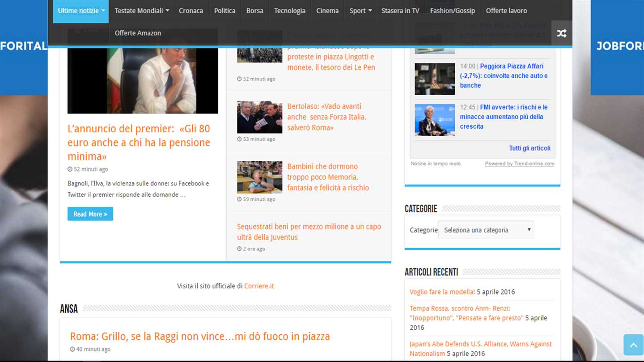The width and height of the screenshot is (644, 362).
Task: Visit the Corriere.it official site link
Action: (259, 286)
